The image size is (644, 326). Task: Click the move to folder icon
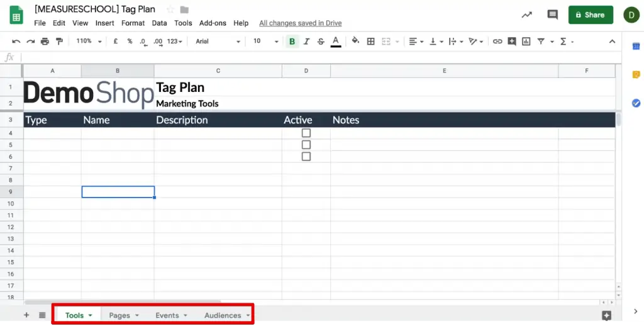point(184,9)
